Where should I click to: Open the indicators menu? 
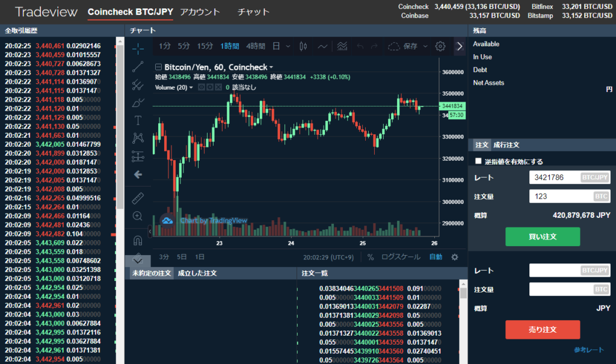(342, 46)
